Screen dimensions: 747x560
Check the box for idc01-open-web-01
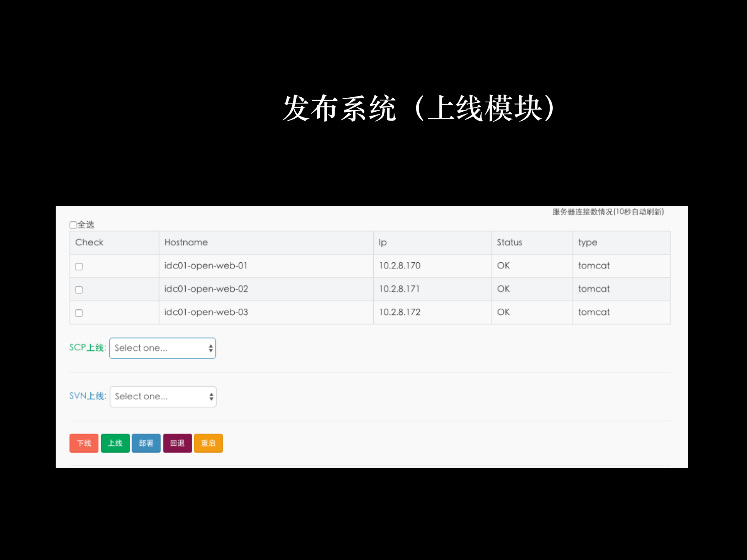point(79,267)
